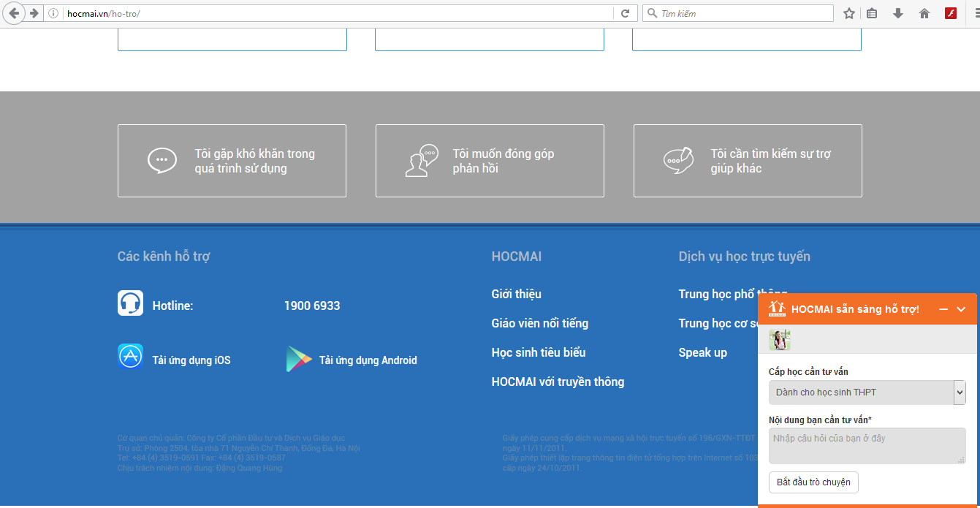
Task: Click the HOCMAI logo in chat header
Action: click(x=777, y=308)
